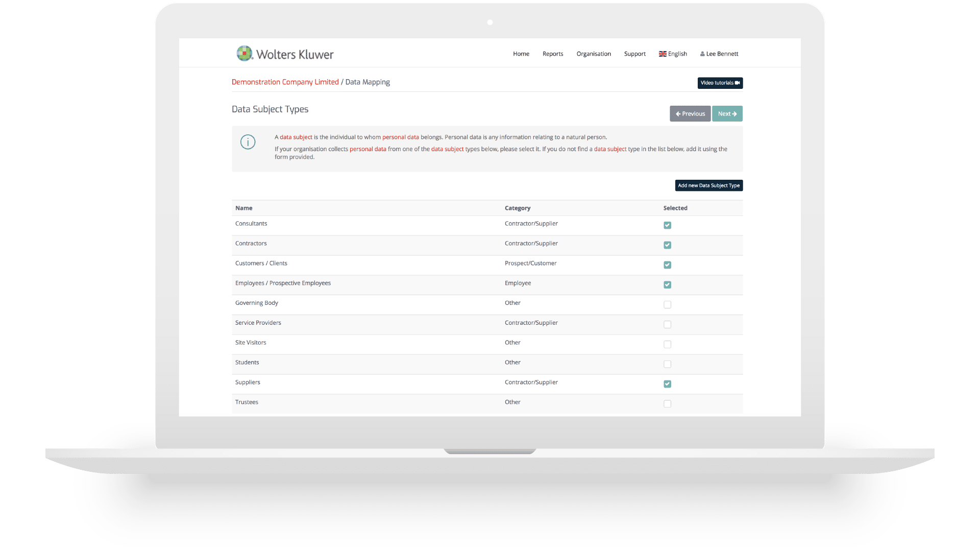Click the info circle icon
980x552 pixels.
coord(248,142)
